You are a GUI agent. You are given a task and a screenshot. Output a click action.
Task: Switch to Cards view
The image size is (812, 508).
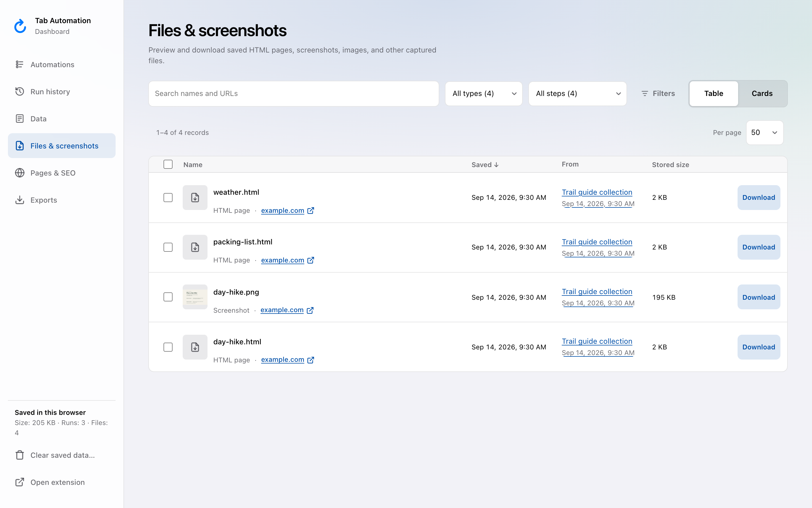762,94
